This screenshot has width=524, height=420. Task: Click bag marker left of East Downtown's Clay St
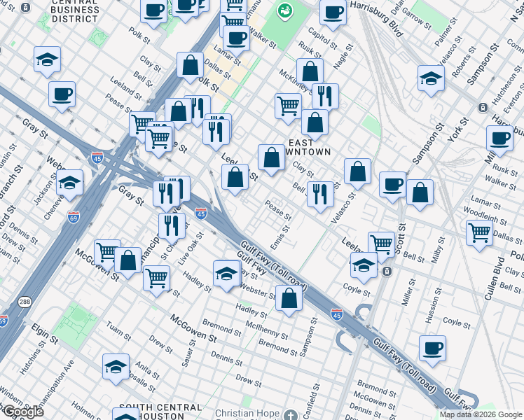point(271,158)
